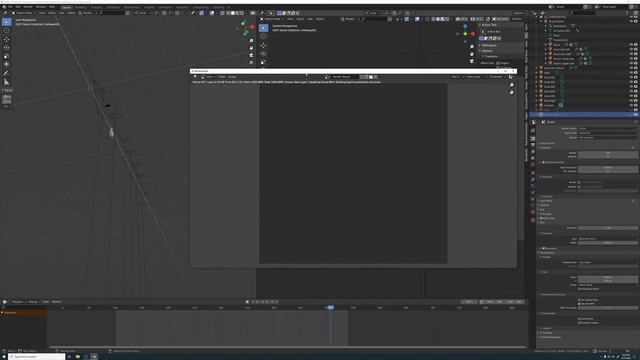The width and height of the screenshot is (640, 360).
Task: Toggle the Persistent Images checkbox
Action: point(580,323)
